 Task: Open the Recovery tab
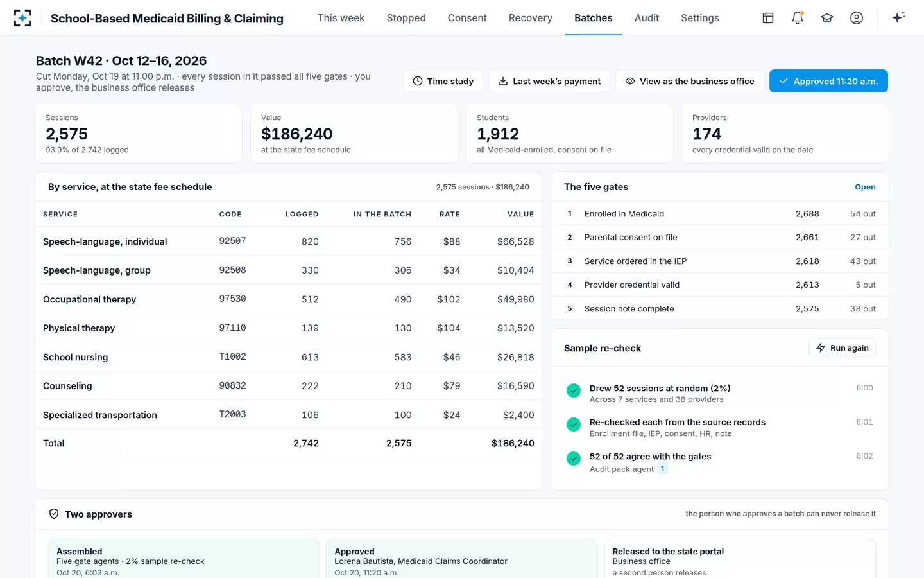(530, 18)
